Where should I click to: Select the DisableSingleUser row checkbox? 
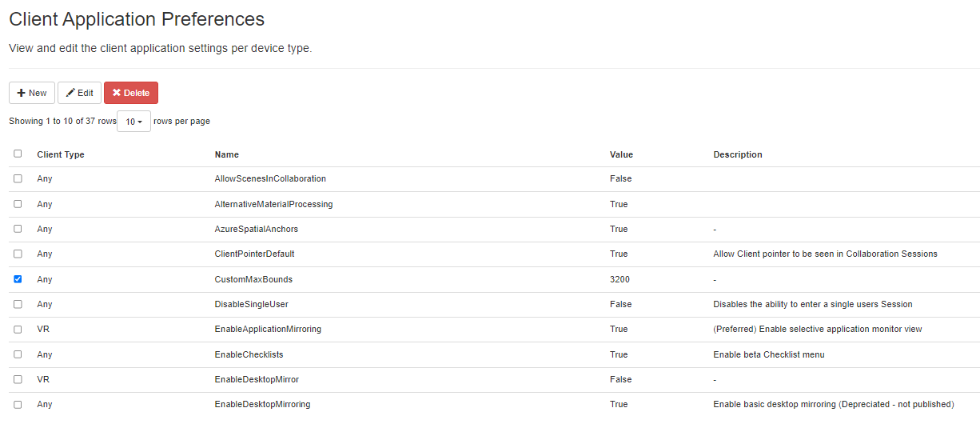(18, 304)
